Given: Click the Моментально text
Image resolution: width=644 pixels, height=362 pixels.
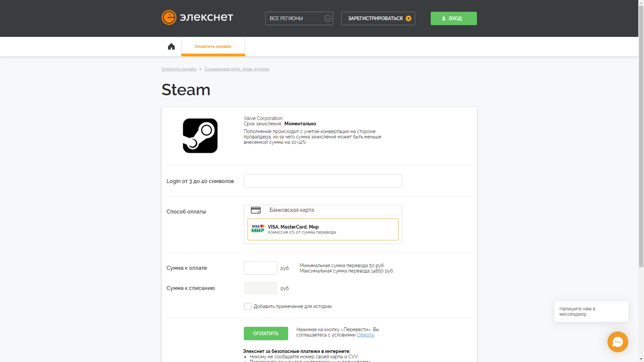Looking at the screenshot, I should click(300, 124).
